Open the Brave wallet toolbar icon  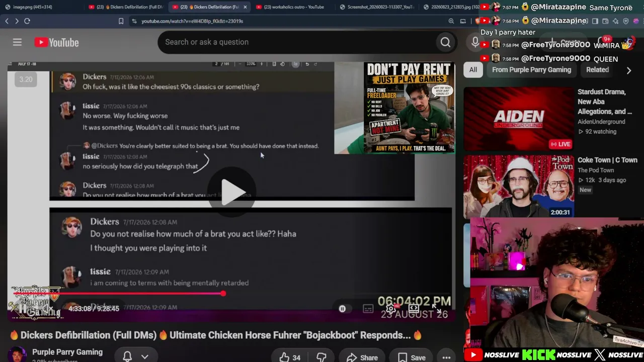click(x=605, y=21)
